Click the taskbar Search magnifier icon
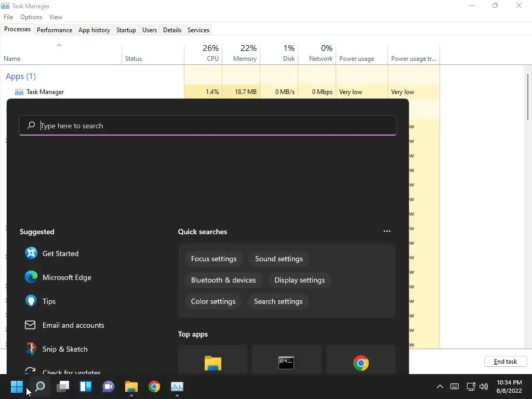This screenshot has height=399, width=532. pos(40,387)
